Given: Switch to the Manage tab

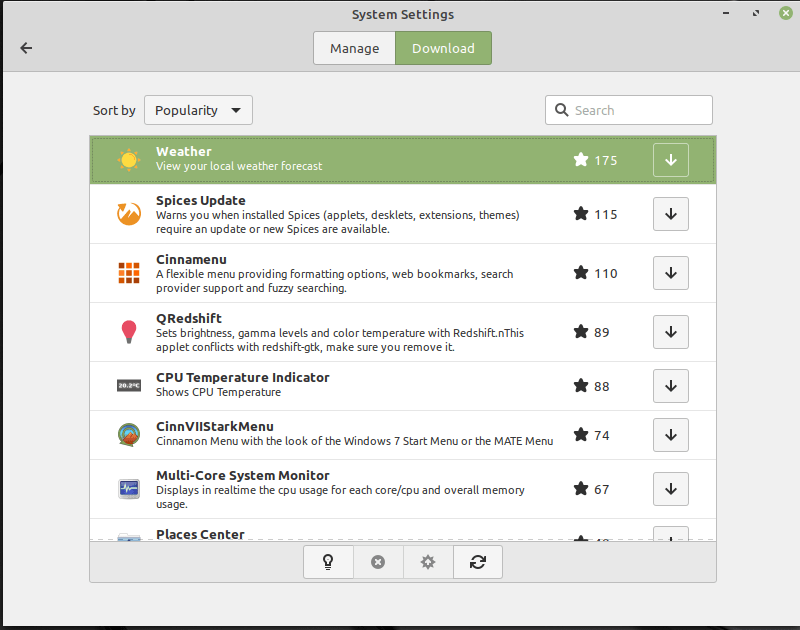Looking at the screenshot, I should click(x=354, y=47).
